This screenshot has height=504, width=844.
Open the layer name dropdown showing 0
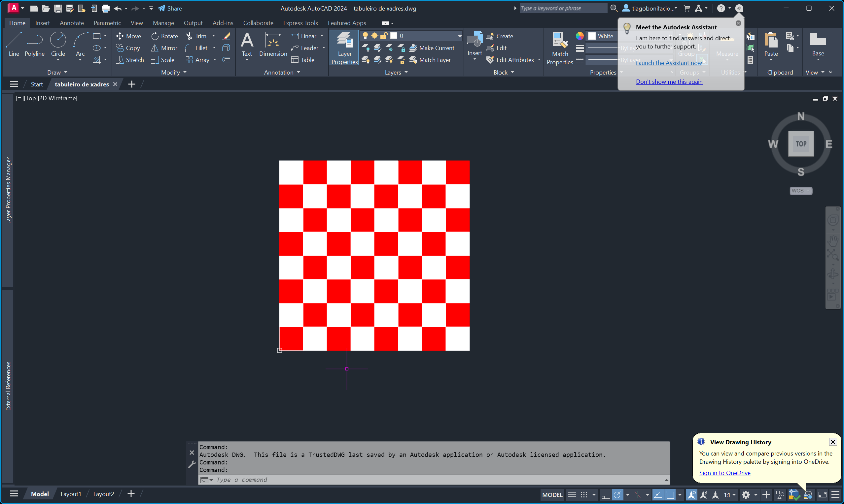tap(459, 36)
